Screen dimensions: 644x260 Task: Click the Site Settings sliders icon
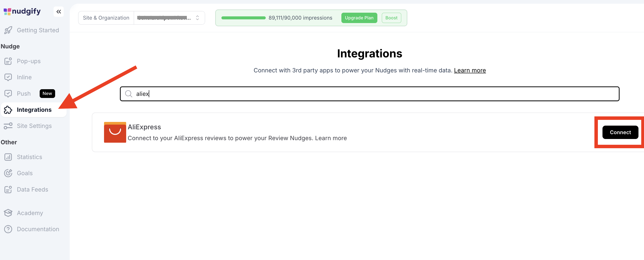pyautogui.click(x=8, y=126)
